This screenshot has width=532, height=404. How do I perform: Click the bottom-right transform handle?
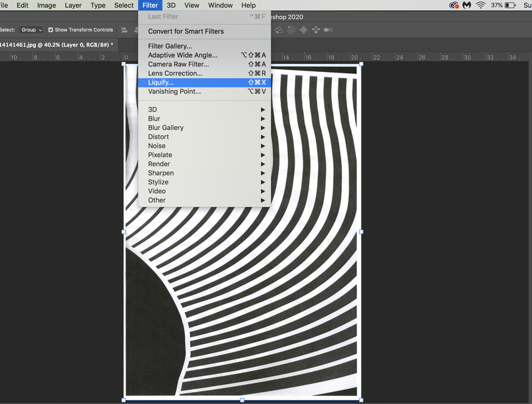tap(361, 400)
